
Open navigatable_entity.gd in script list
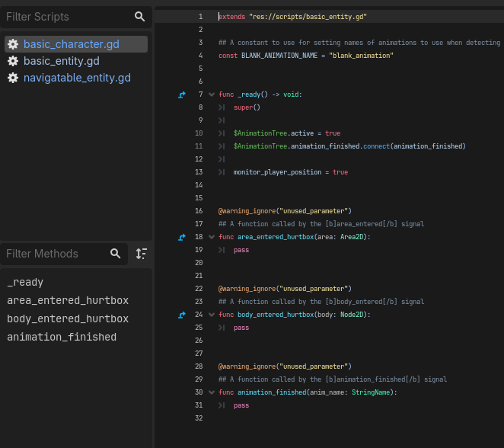click(76, 78)
